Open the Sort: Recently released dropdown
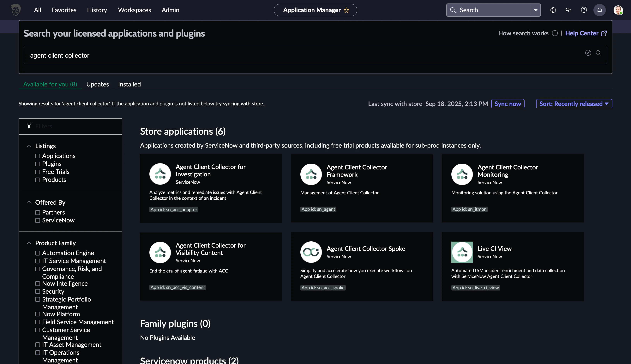Screen dimensions: 631x364 (574, 104)
